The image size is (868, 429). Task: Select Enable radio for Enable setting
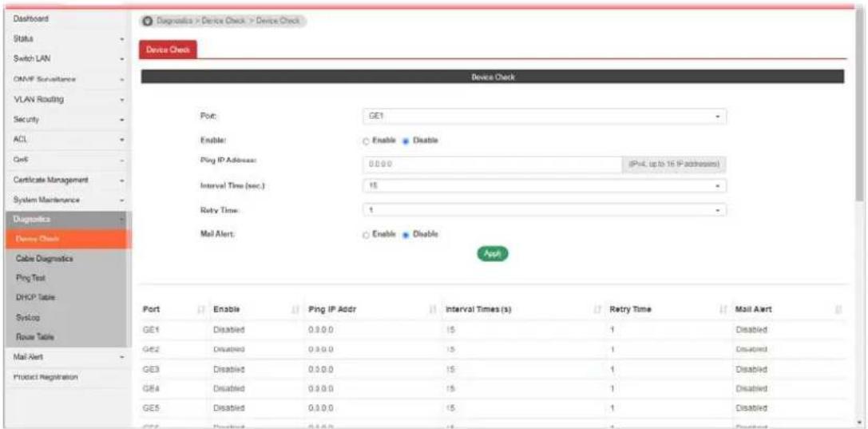pos(366,141)
